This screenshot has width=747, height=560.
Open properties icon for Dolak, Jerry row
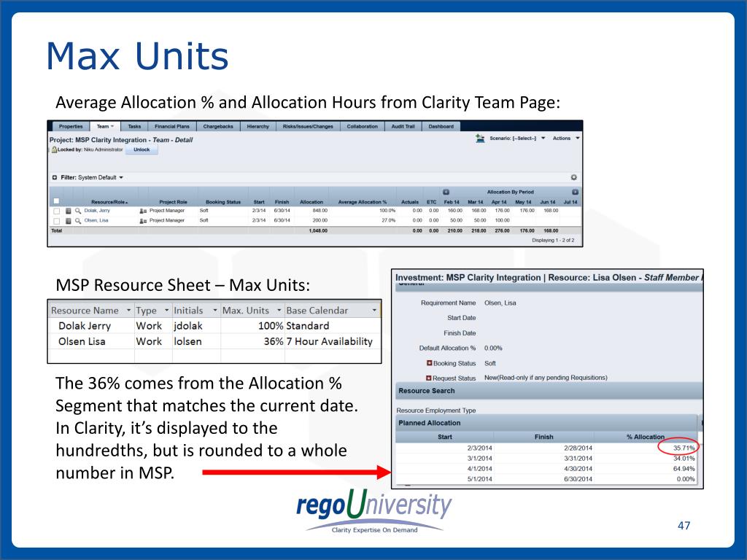click(68, 211)
